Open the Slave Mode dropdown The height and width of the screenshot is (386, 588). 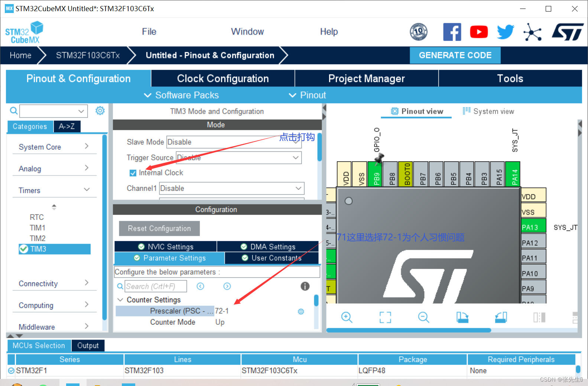coord(234,142)
